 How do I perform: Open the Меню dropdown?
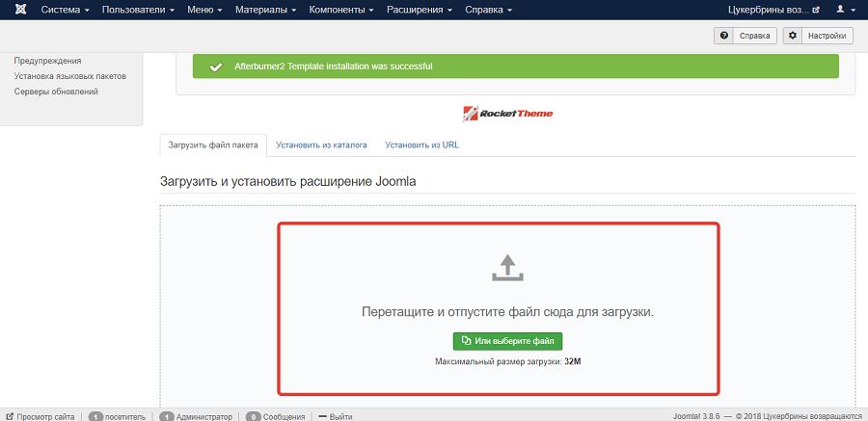pyautogui.click(x=205, y=10)
